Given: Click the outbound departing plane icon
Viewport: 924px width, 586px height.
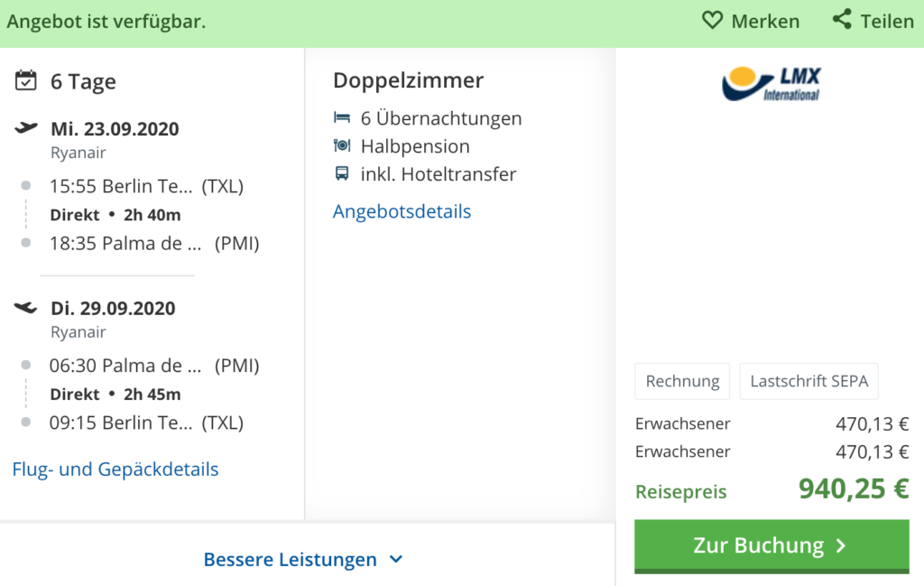Looking at the screenshot, I should coord(26,128).
